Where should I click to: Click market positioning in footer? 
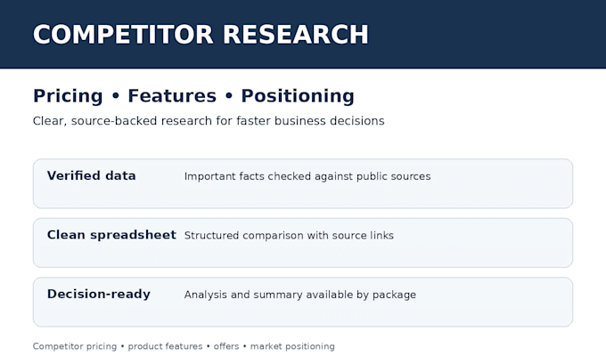(292, 346)
